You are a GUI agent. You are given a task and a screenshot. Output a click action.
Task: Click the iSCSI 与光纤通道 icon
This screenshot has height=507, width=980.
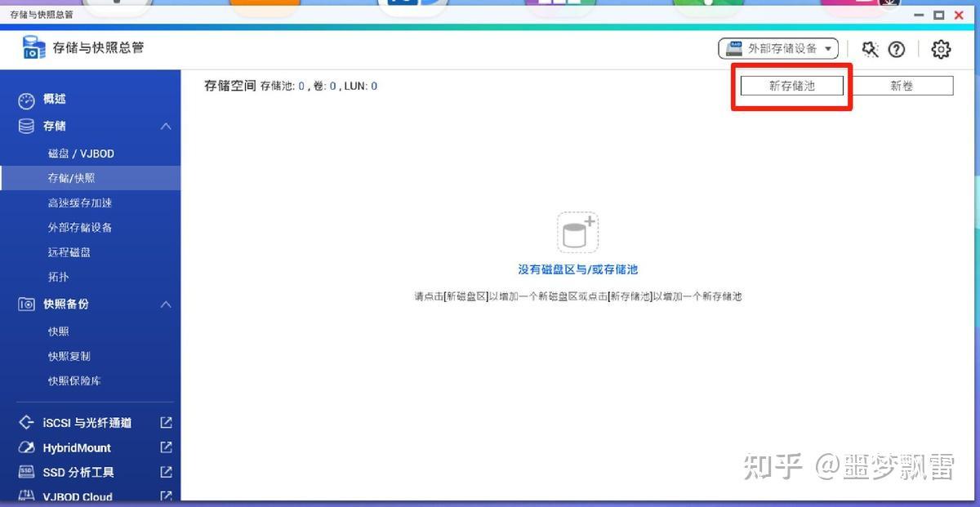[26, 423]
